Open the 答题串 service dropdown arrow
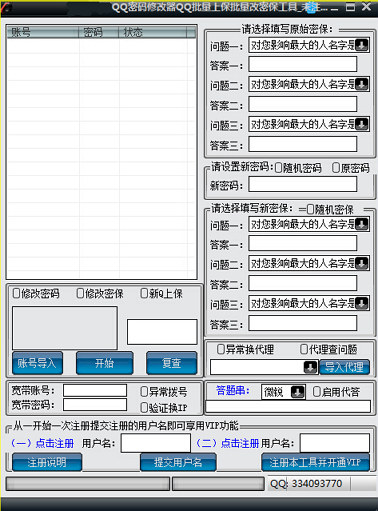Viewport: 378px width, 511px height. (298, 392)
